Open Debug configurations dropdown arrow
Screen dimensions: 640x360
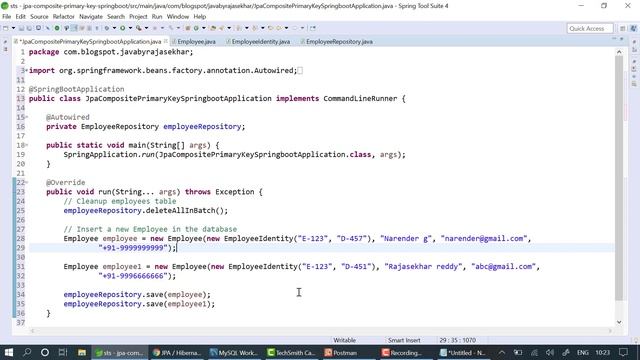tap(114, 28)
